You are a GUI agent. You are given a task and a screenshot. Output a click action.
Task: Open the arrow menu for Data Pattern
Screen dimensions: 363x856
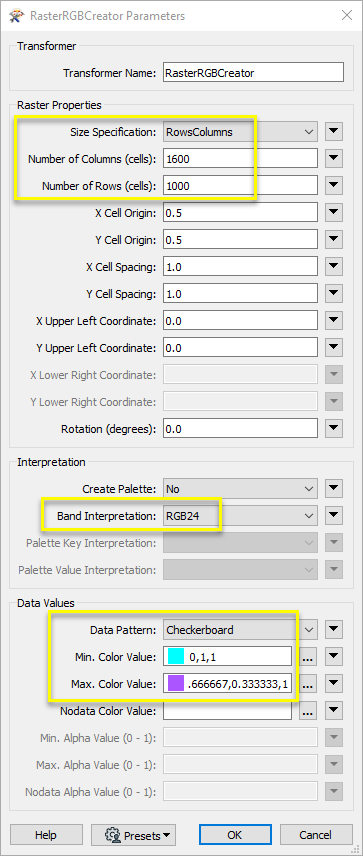click(334, 630)
